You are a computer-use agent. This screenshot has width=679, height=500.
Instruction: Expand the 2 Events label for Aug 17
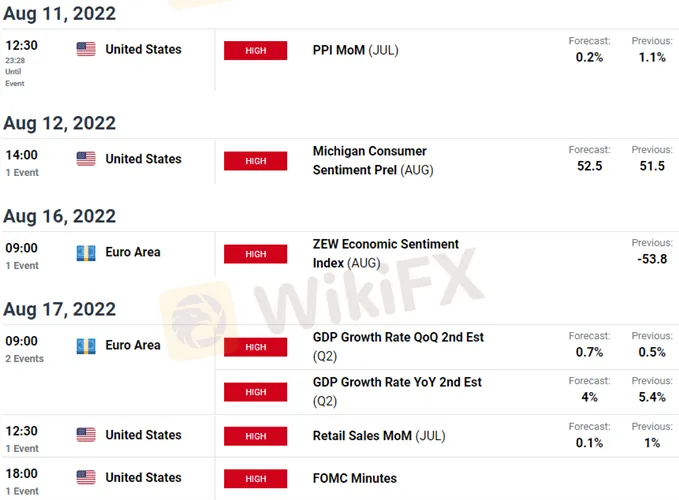click(23, 359)
